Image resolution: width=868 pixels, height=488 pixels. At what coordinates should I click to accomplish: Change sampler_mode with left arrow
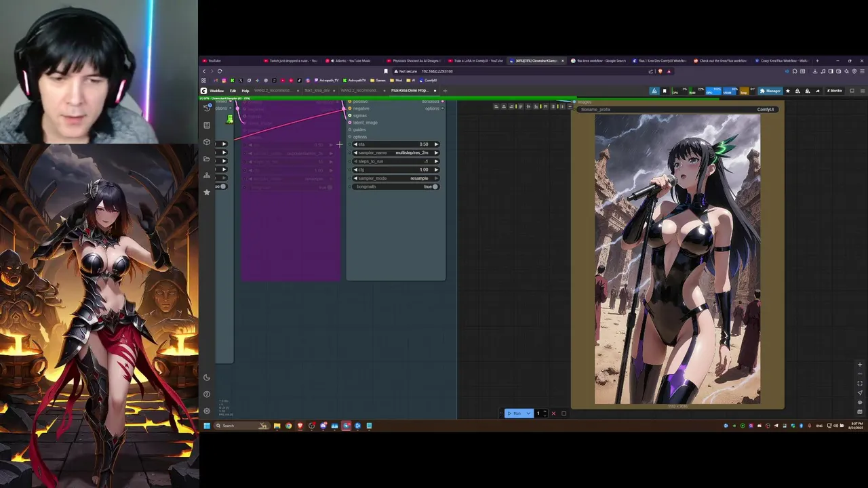355,178
